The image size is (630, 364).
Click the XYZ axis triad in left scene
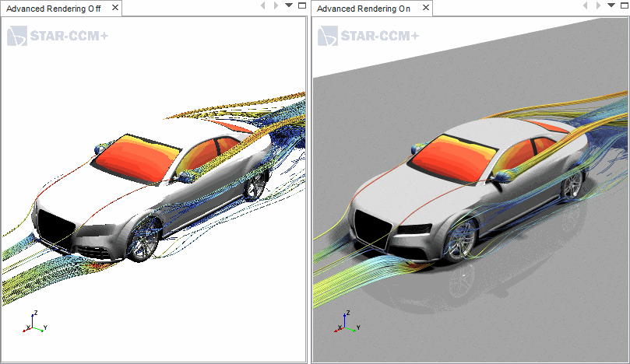point(34,322)
